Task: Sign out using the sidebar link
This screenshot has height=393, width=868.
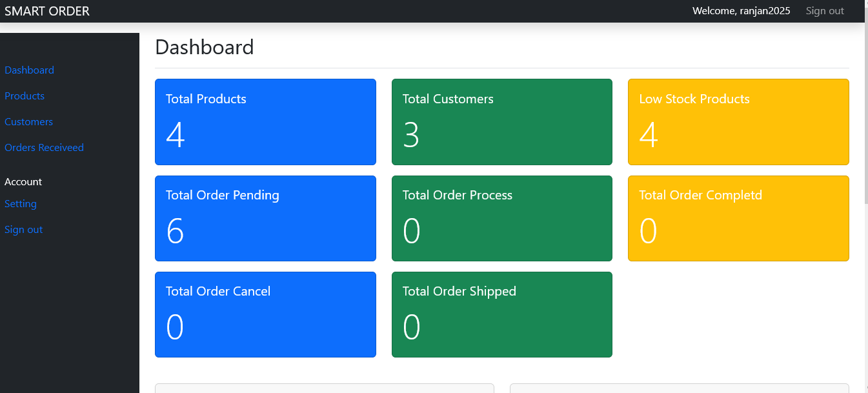Action: coord(23,229)
